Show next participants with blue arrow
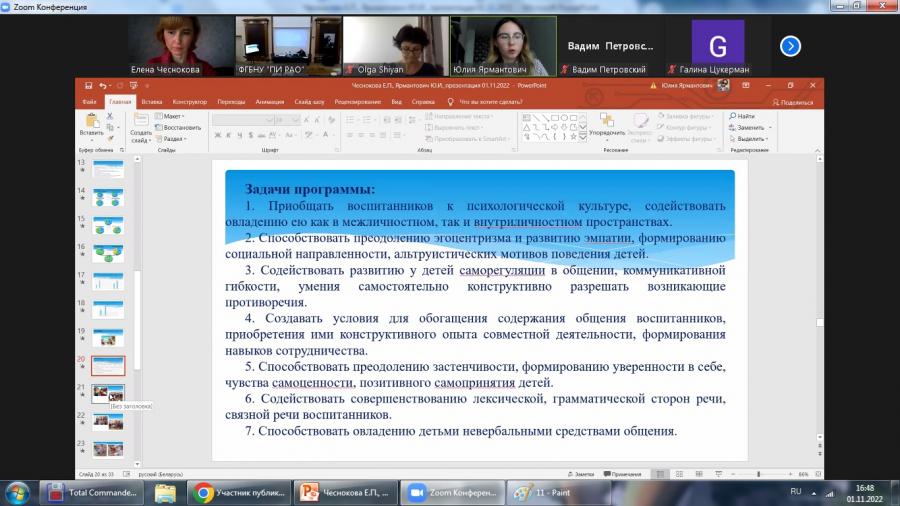 [x=790, y=46]
